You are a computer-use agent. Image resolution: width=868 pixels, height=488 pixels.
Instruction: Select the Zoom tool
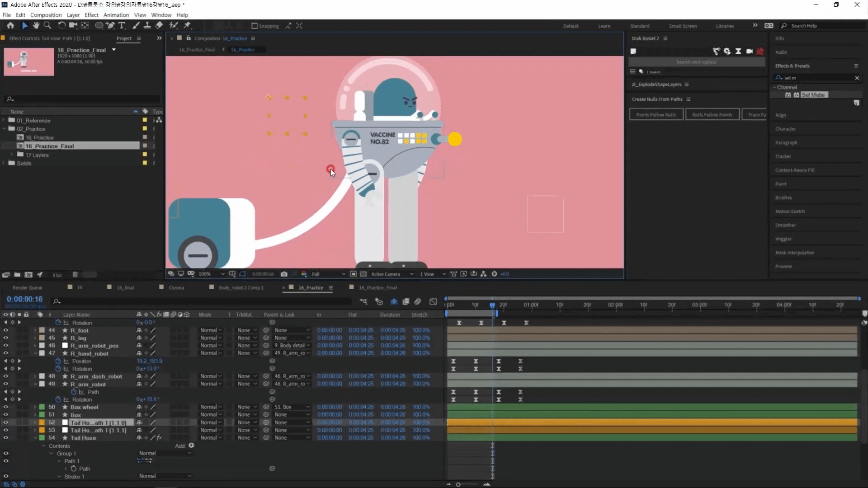47,25
